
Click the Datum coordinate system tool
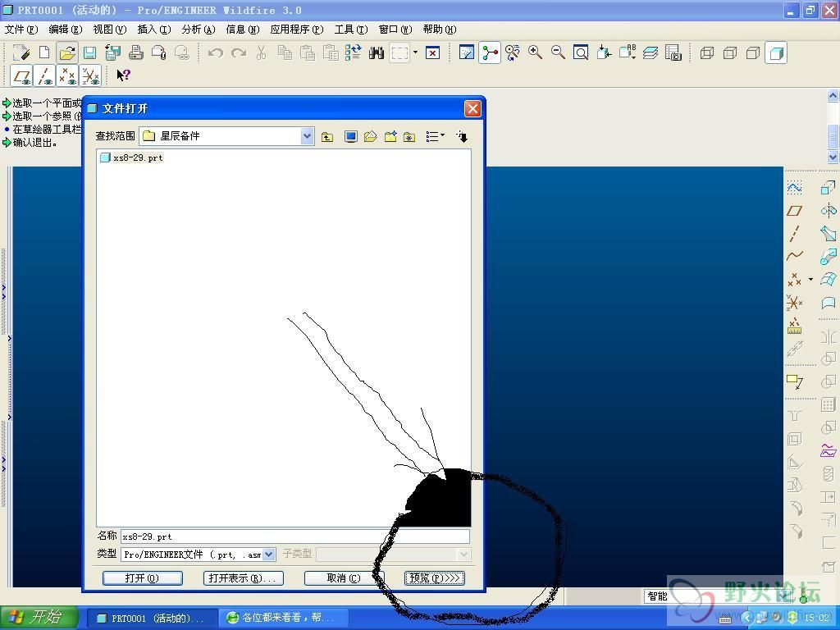coord(794,303)
